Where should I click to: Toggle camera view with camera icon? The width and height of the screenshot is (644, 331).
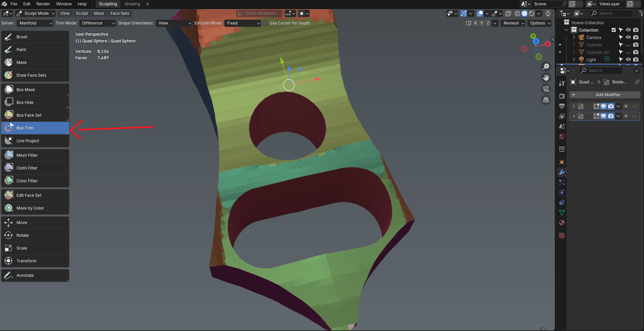[546, 89]
